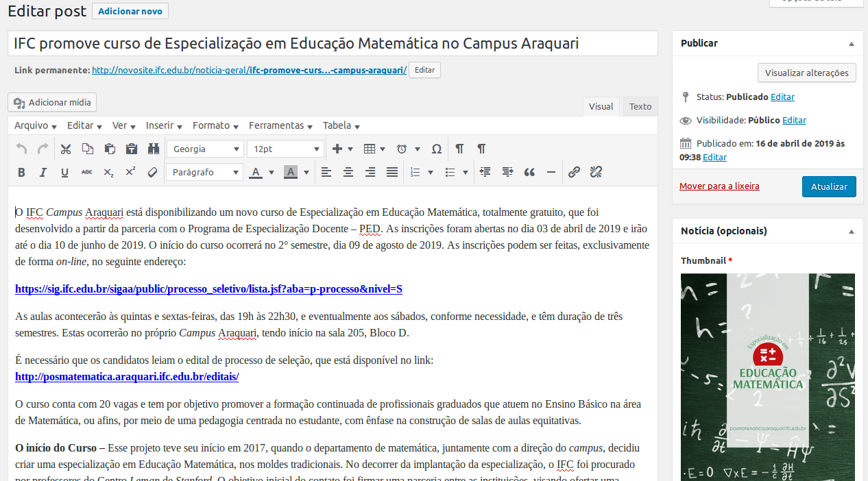Click the blue Atualizar button
This screenshot has width=868, height=481.
coord(829,186)
